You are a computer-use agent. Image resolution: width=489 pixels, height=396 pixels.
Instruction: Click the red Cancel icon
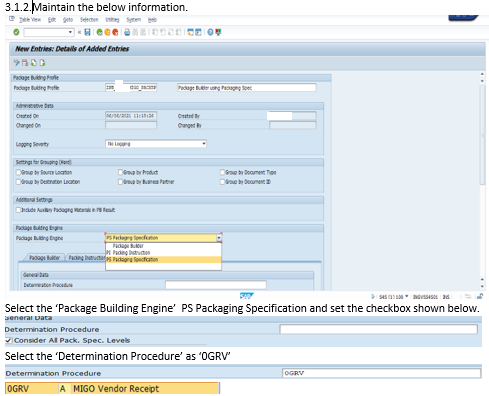115,32
